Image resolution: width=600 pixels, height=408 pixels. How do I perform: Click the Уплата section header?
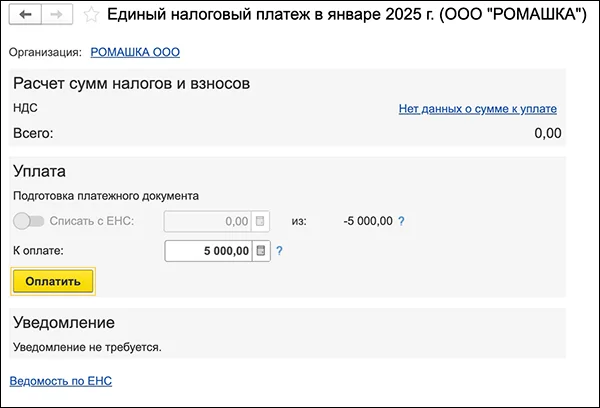coord(40,171)
